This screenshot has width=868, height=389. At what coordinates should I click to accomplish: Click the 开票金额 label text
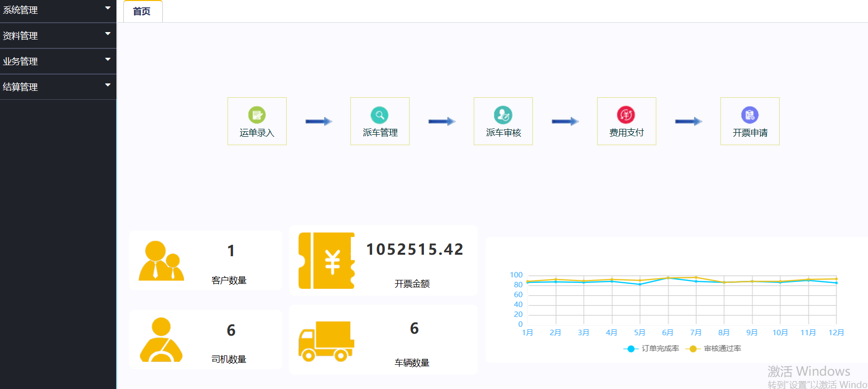412,284
